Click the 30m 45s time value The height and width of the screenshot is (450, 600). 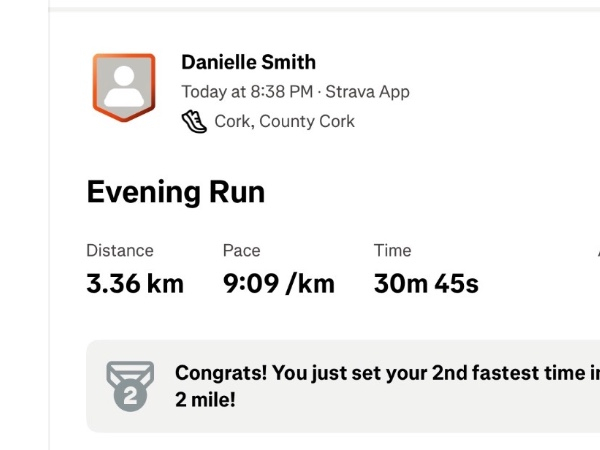(x=426, y=284)
